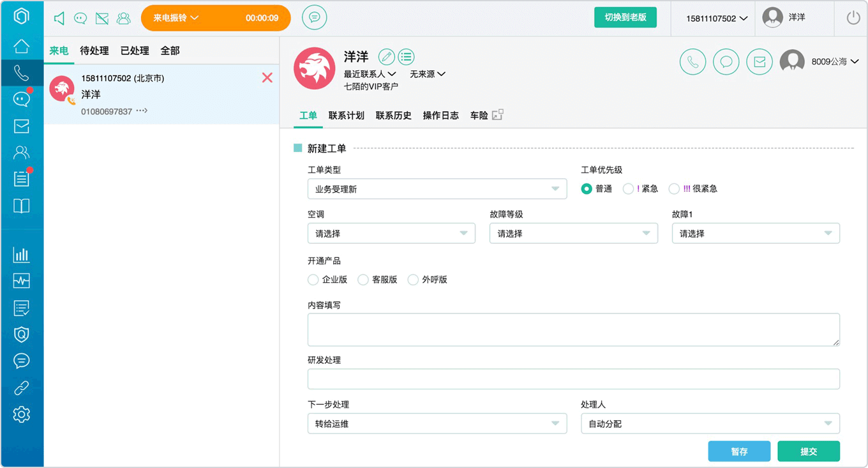
Task: Click the 研发处理 input field
Action: point(573,379)
